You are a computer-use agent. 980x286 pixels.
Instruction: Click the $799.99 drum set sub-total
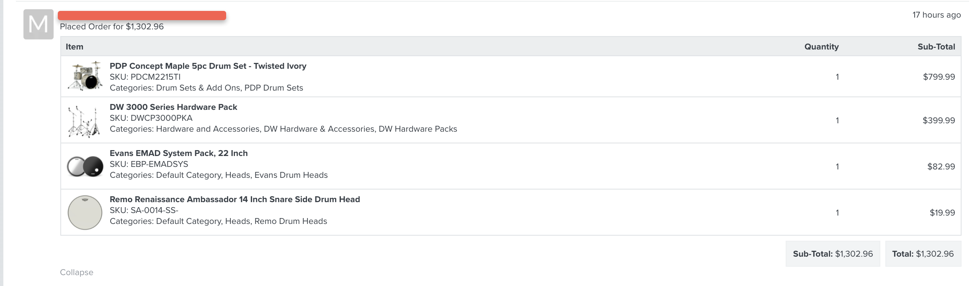tap(939, 77)
